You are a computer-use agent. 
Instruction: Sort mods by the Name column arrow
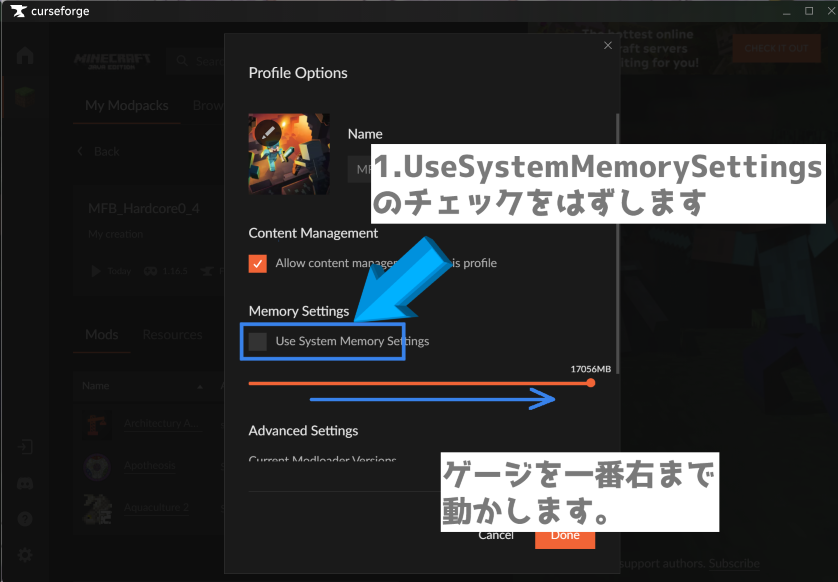[200, 386]
